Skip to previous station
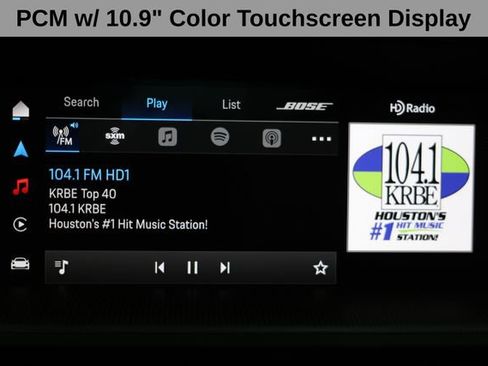This screenshot has width=488, height=366. pyautogui.click(x=160, y=268)
